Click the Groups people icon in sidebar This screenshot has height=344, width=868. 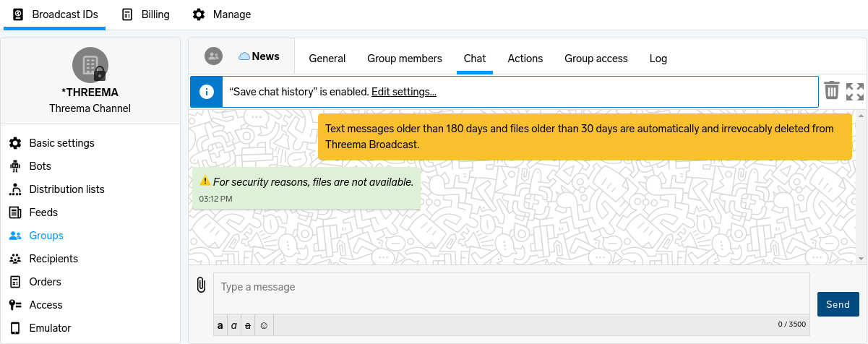[x=14, y=236]
